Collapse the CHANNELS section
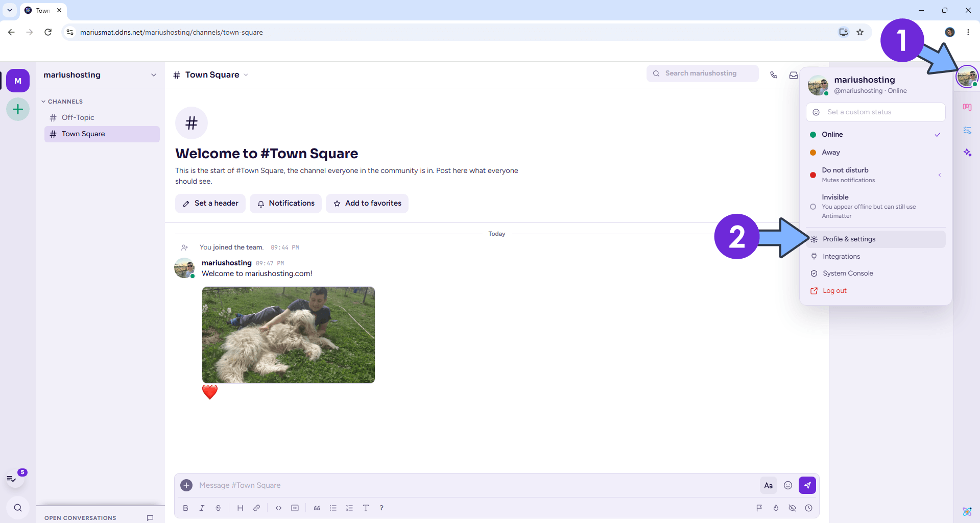980x523 pixels. point(62,102)
